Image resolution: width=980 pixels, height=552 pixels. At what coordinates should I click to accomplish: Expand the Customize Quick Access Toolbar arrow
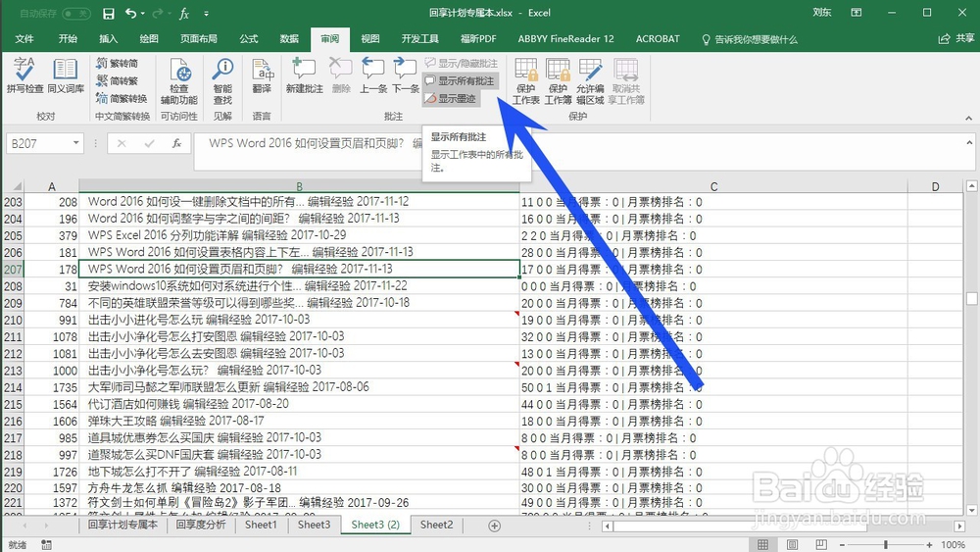206,13
